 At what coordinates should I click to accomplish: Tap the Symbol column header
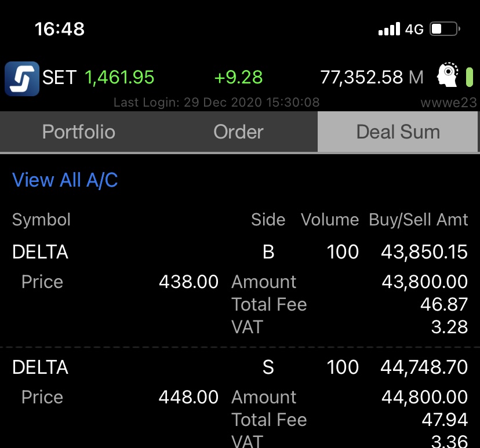pos(41,220)
